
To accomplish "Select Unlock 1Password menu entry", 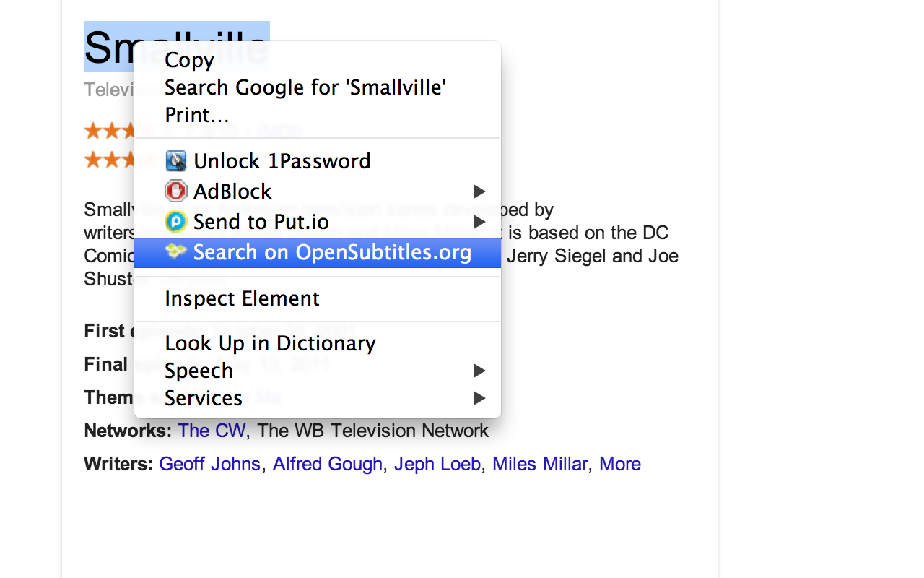I will point(318,160).
